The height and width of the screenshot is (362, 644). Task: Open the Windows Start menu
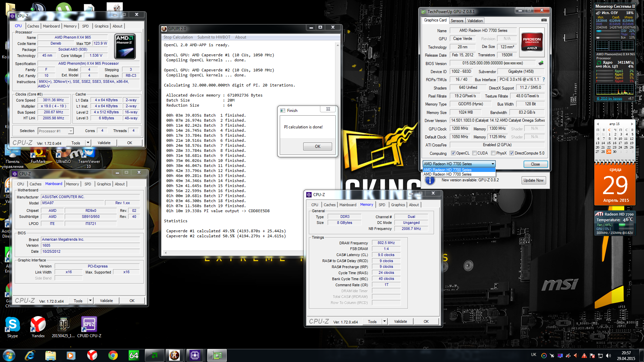pos(9,355)
